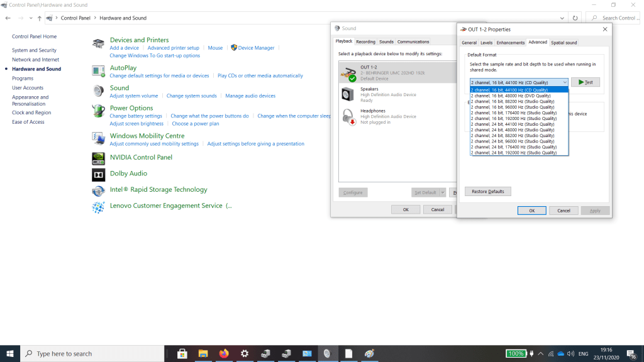Collapse the sample rate format combo box
Image resolution: width=644 pixels, height=362 pixels.
(564, 82)
